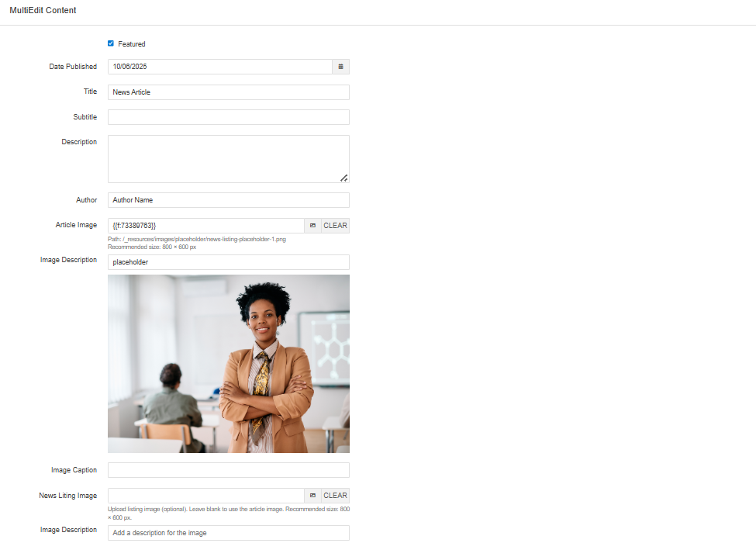This screenshot has width=756, height=543.
Task: Select the Date Published text box
Action: click(219, 67)
